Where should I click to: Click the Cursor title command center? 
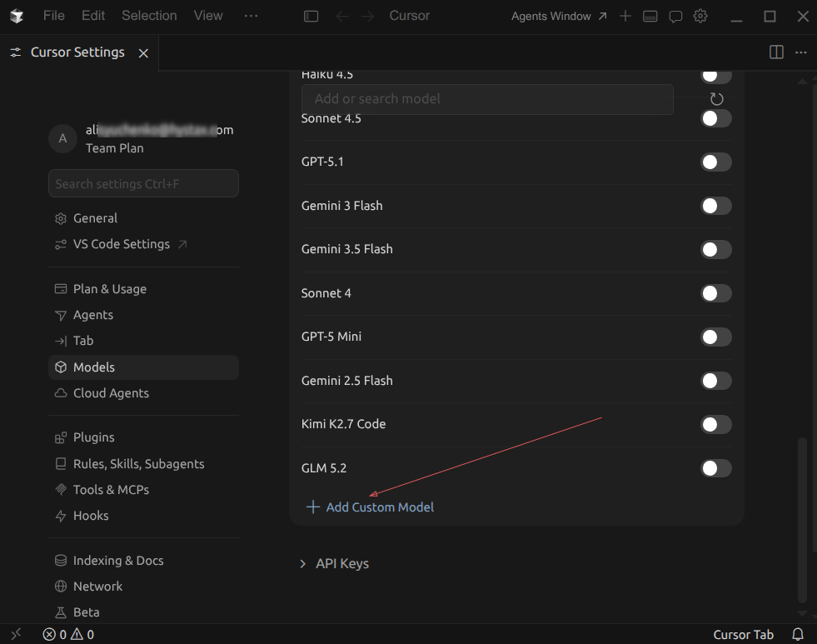tap(410, 16)
